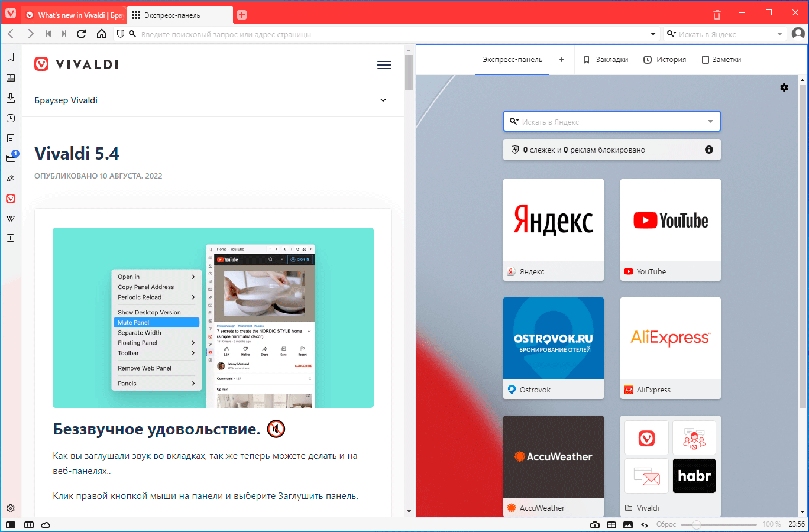
Task: Click the VIVALDI logo on the page
Action: pyautogui.click(x=76, y=64)
